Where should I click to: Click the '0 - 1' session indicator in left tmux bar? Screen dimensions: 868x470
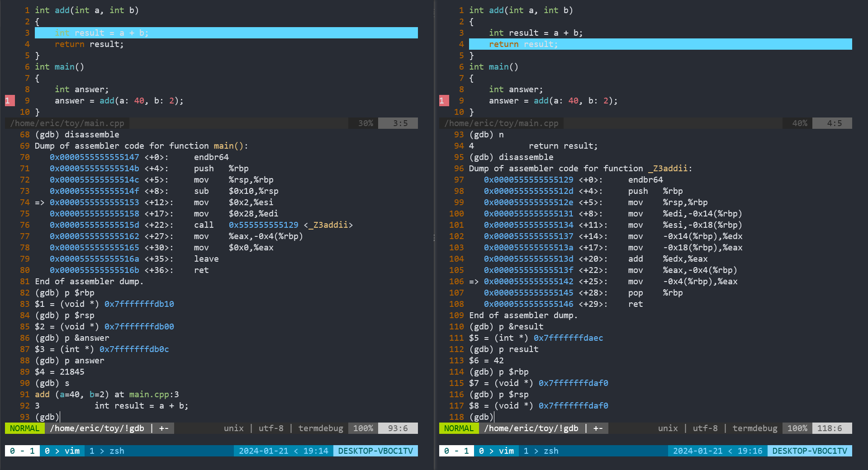click(22, 451)
